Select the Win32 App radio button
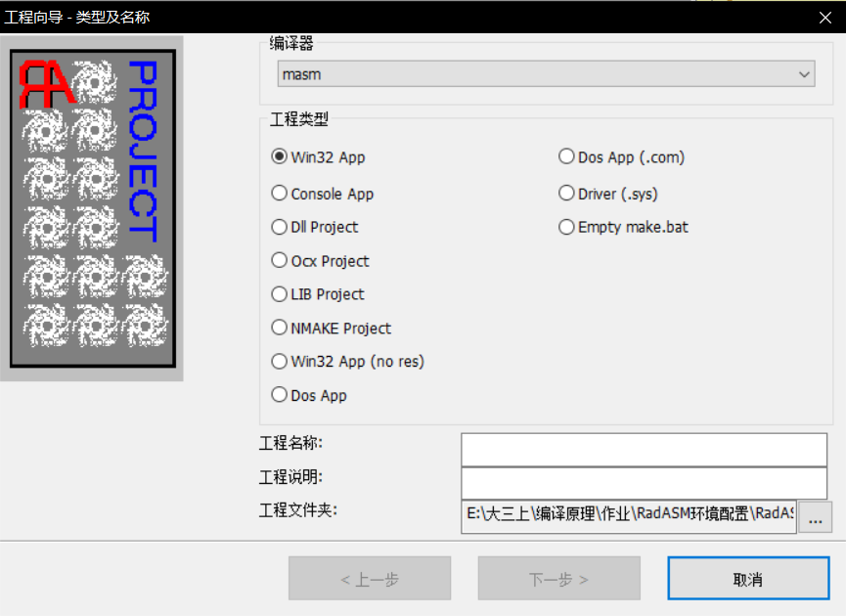The image size is (846, 616). (x=280, y=157)
